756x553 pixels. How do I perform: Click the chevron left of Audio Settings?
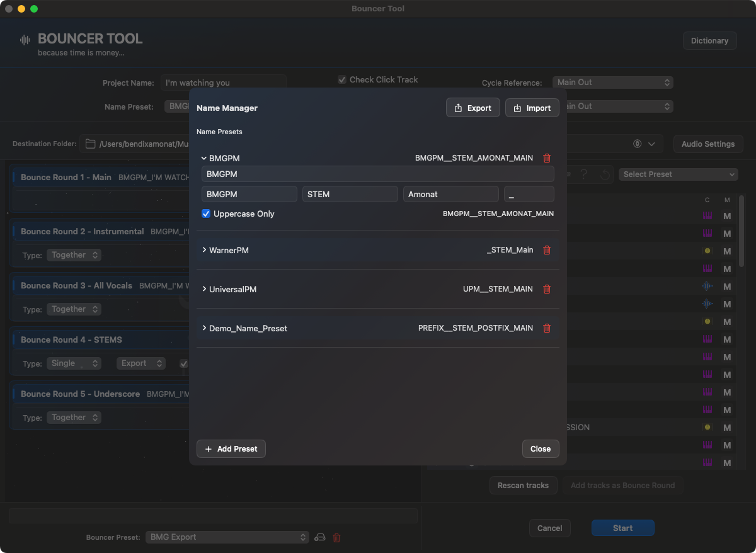click(x=651, y=144)
